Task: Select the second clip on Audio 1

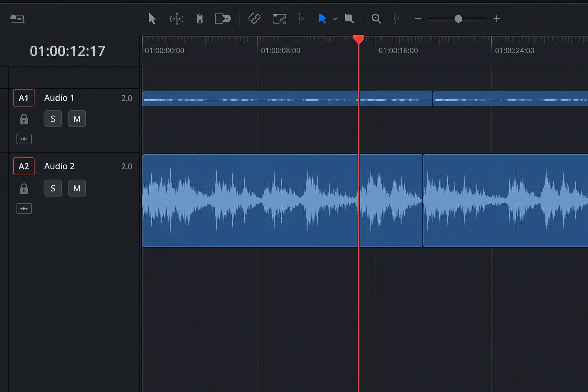Action: click(x=510, y=99)
